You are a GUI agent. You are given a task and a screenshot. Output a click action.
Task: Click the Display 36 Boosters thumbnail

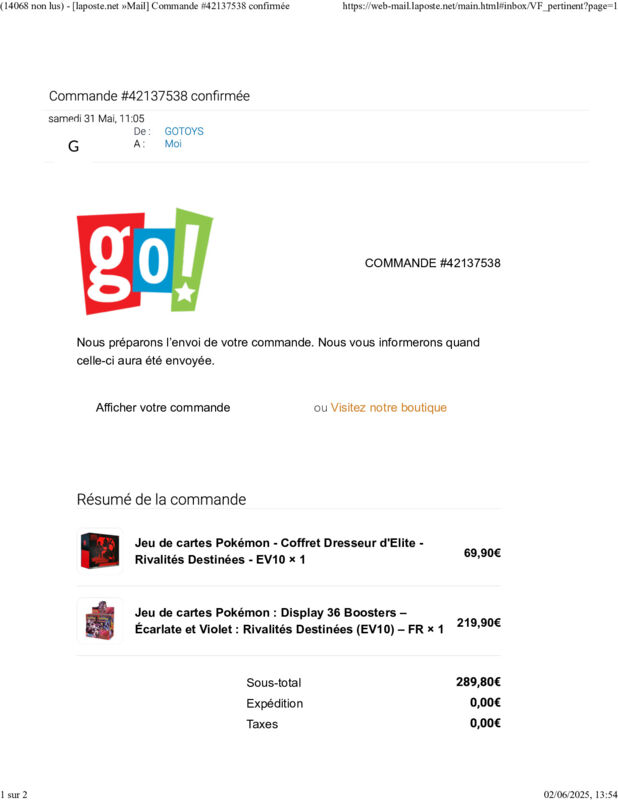[100, 620]
